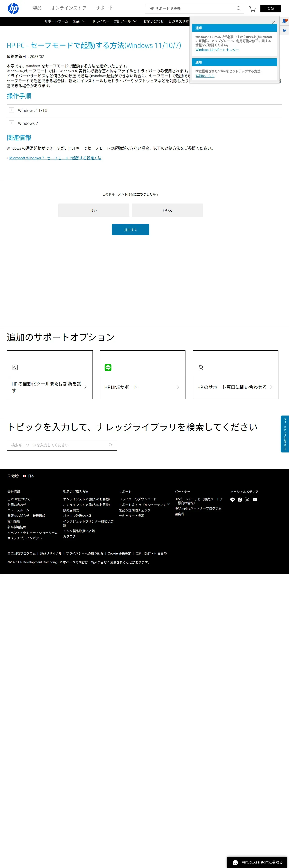The image size is (289, 868).
Task: Click the knowledge library search magnifier icon
Action: [110, 445]
